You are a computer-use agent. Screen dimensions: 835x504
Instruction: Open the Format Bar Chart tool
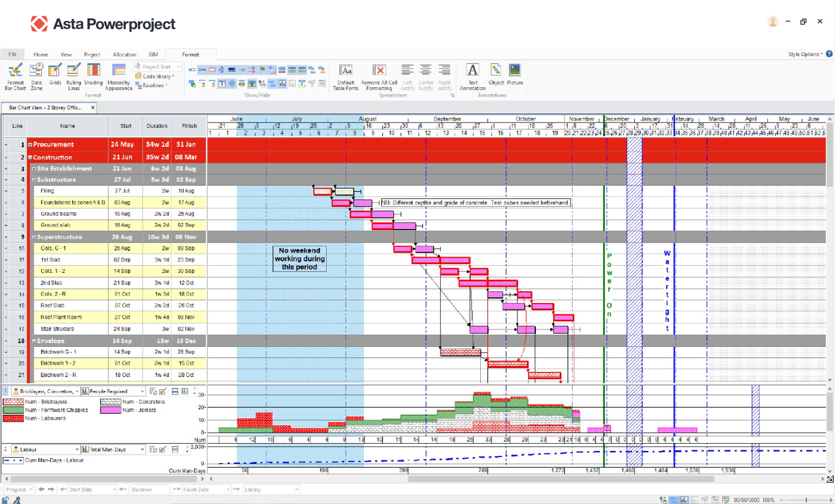tap(15, 77)
